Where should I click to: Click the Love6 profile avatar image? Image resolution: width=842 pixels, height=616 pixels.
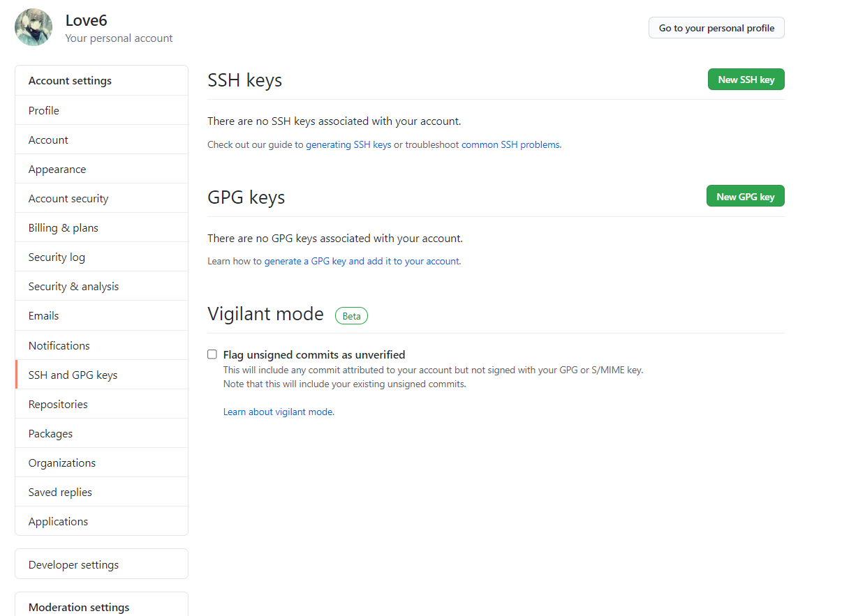(x=34, y=27)
